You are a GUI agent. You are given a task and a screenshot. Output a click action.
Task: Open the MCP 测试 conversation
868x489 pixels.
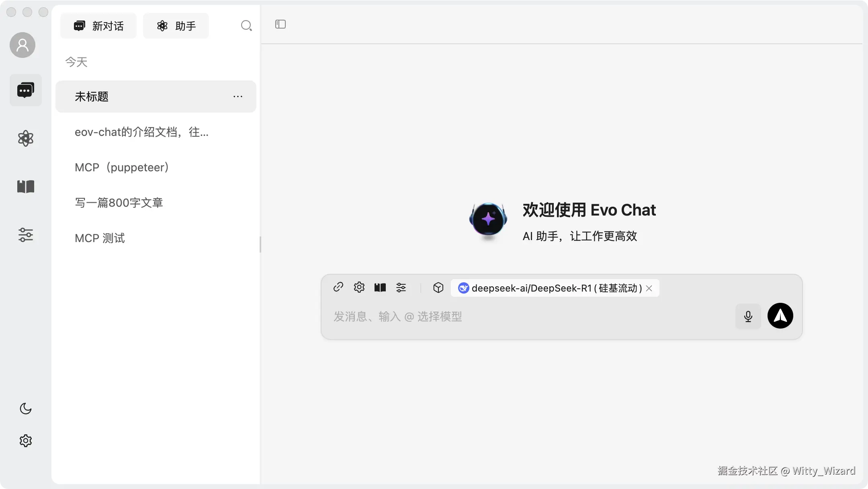click(x=100, y=238)
